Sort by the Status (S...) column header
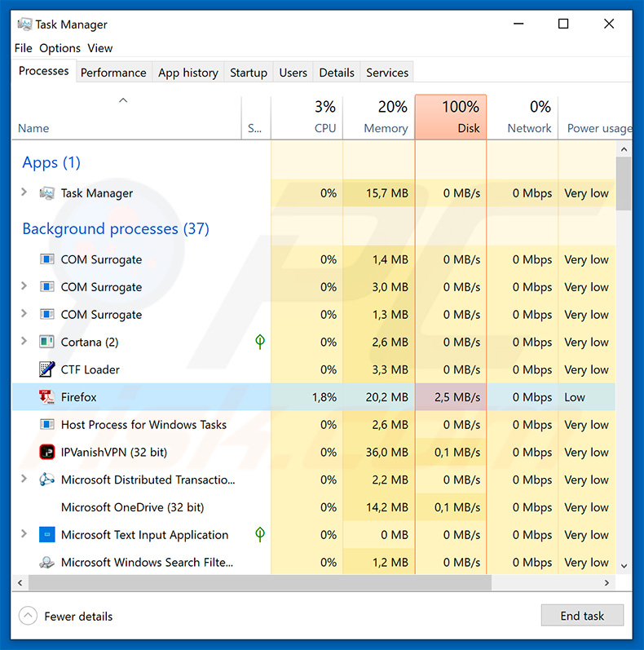The image size is (644, 650). 256,117
